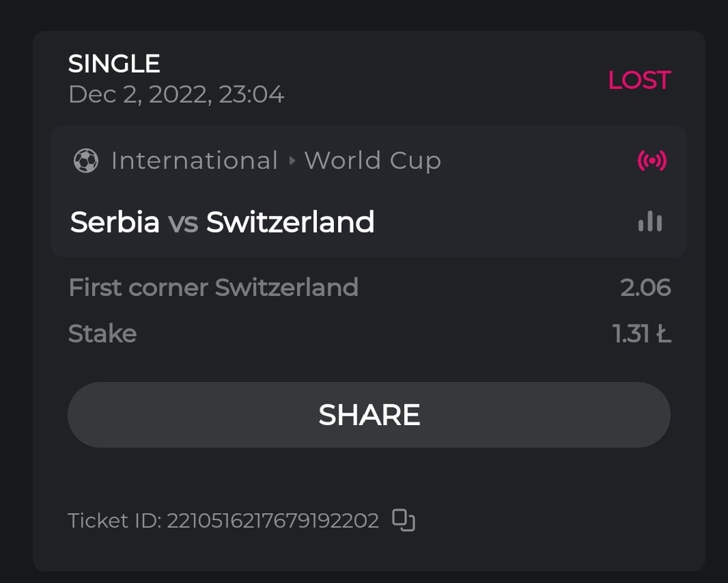Click the breadcrumb arrow before World Cup
Image resolution: width=728 pixels, height=583 pixels.
click(x=292, y=161)
